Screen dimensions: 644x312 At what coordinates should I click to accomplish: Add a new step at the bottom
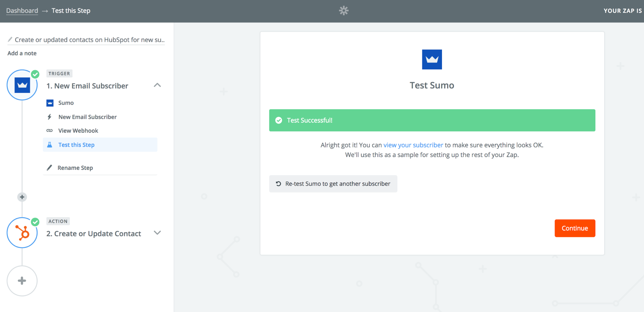tap(22, 281)
